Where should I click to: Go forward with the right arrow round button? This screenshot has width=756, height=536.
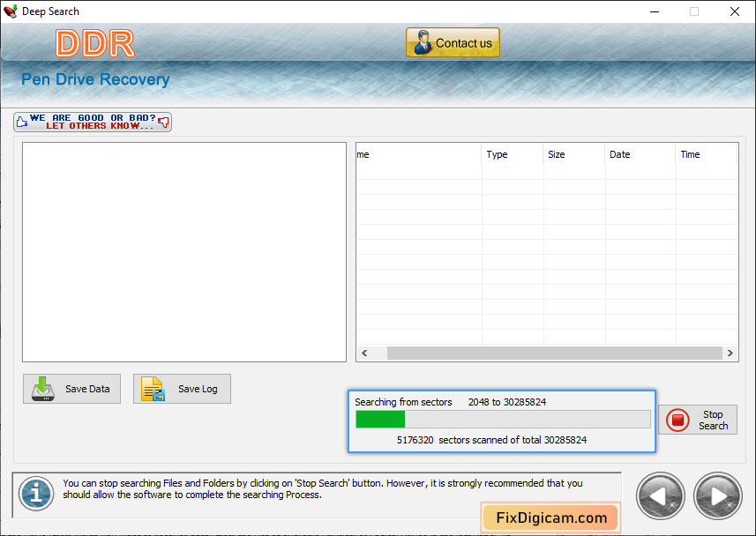point(717,495)
